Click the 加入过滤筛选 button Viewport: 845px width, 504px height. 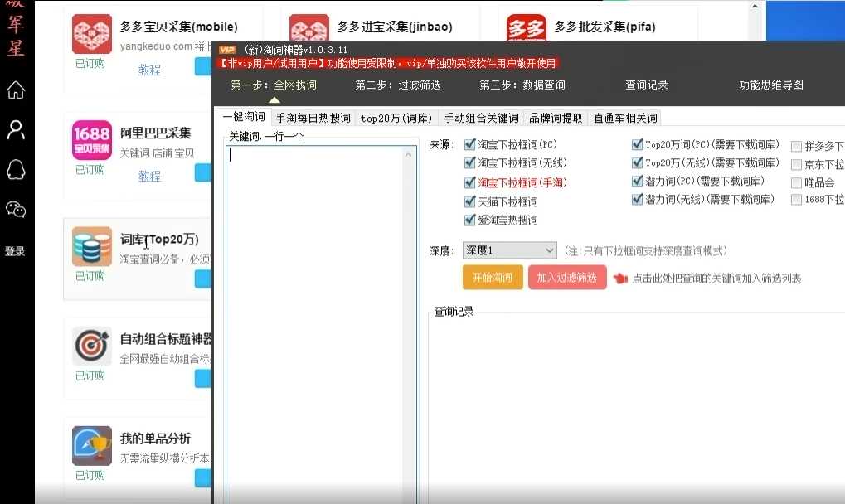click(567, 278)
